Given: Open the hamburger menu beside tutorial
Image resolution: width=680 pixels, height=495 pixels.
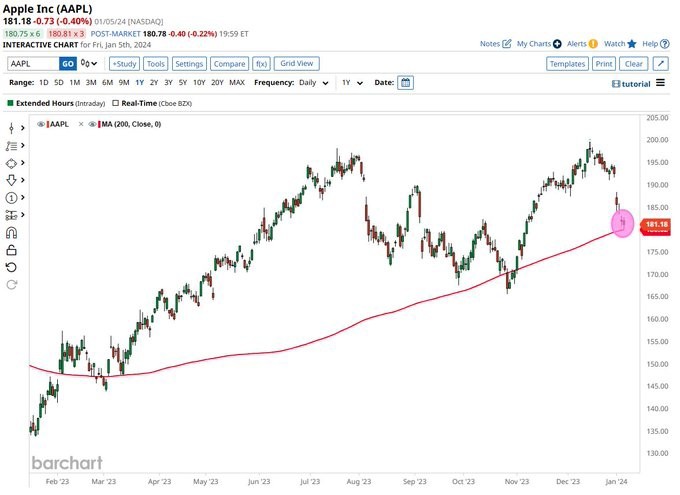Looking at the screenshot, I should tap(661, 83).
